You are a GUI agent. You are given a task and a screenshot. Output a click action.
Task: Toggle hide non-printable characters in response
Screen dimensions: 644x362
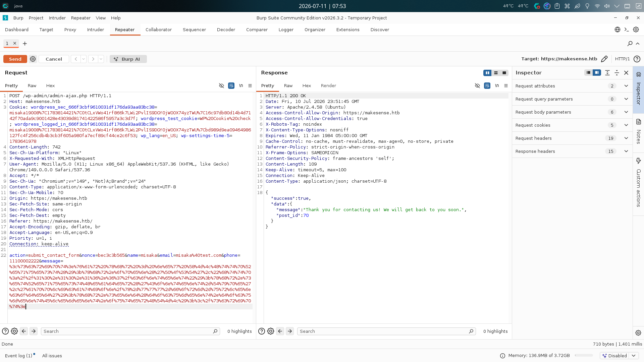click(477, 85)
